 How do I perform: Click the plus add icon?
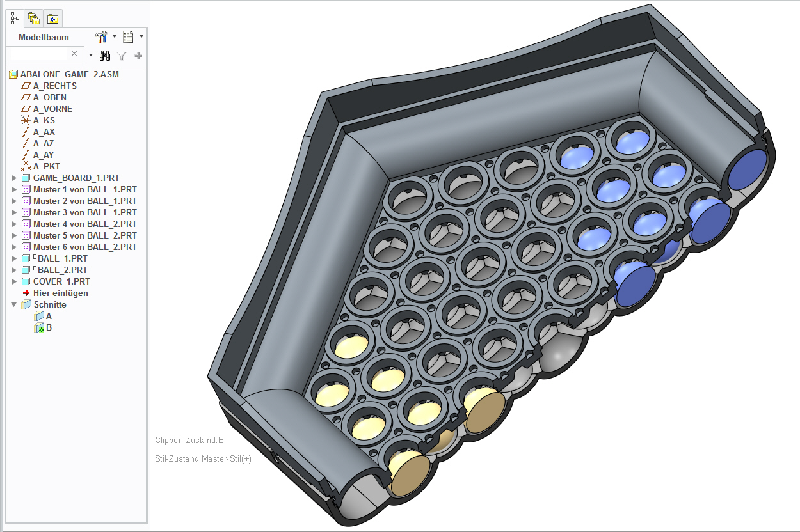[138, 56]
